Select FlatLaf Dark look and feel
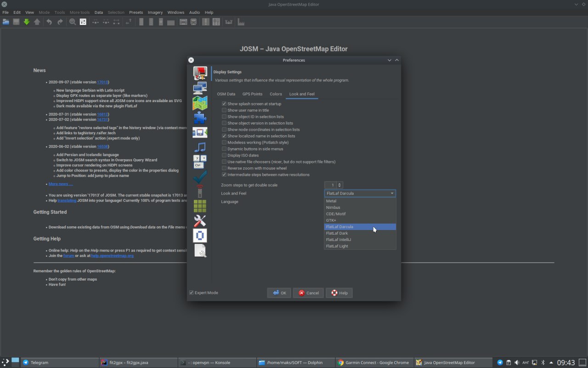The image size is (588, 368). (360, 233)
